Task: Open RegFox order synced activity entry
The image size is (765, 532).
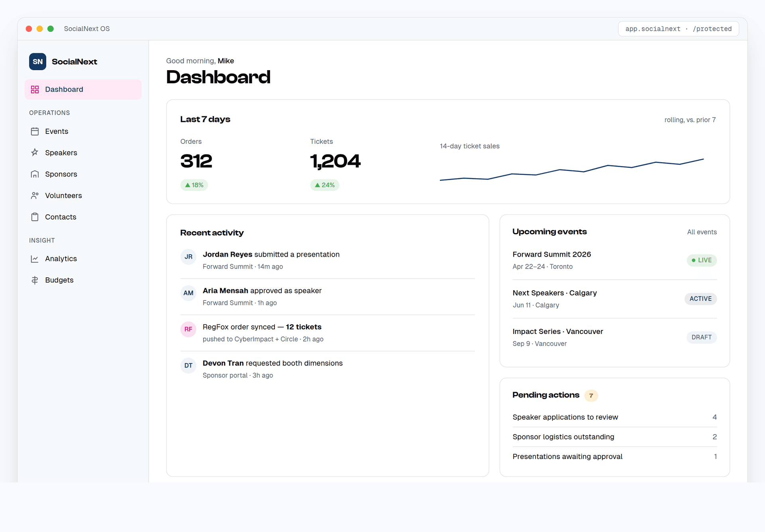Action: pyautogui.click(x=327, y=333)
